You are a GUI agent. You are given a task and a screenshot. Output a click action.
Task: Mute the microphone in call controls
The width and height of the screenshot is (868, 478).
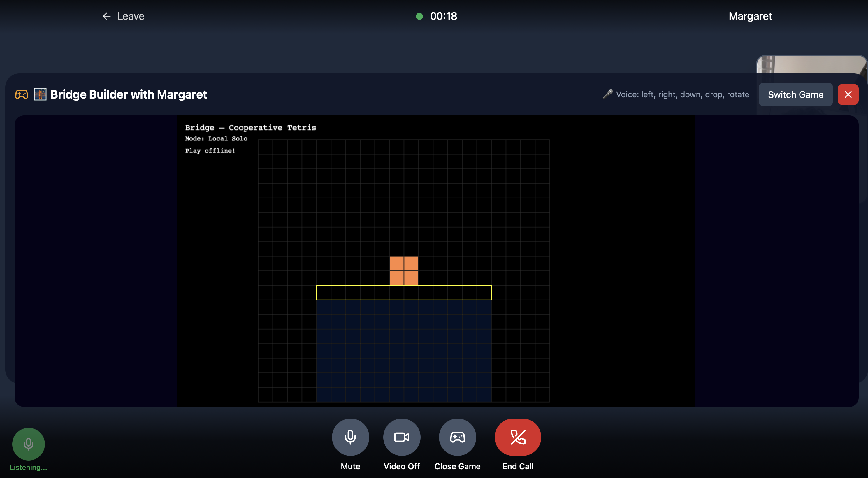point(350,437)
